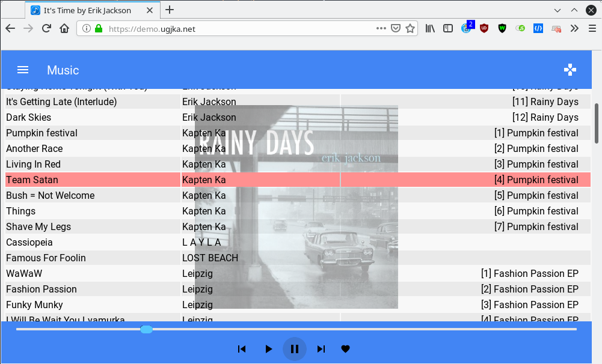This screenshot has width=602, height=364.
Task: Click album cell [4] Pumpkin festival
Action: point(536,180)
